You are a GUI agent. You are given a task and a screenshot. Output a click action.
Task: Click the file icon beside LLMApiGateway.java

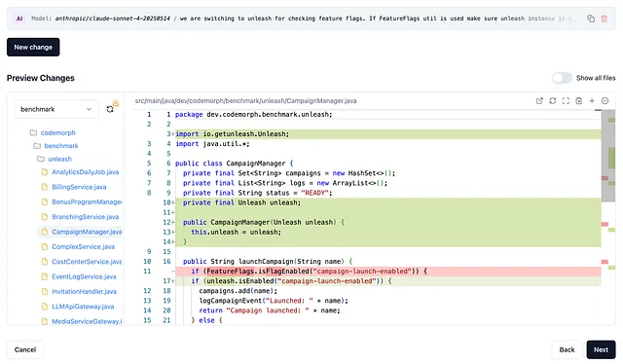[45, 307]
